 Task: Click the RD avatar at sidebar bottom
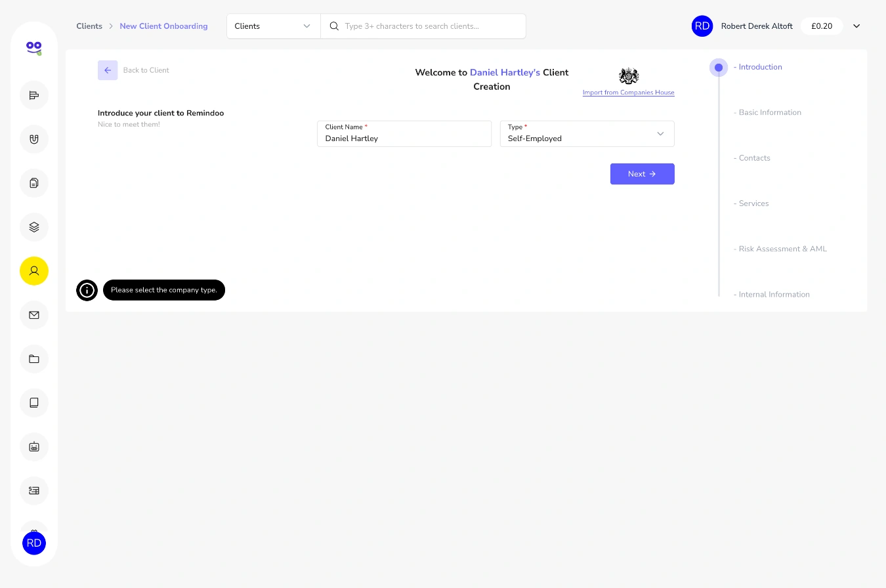[34, 543]
